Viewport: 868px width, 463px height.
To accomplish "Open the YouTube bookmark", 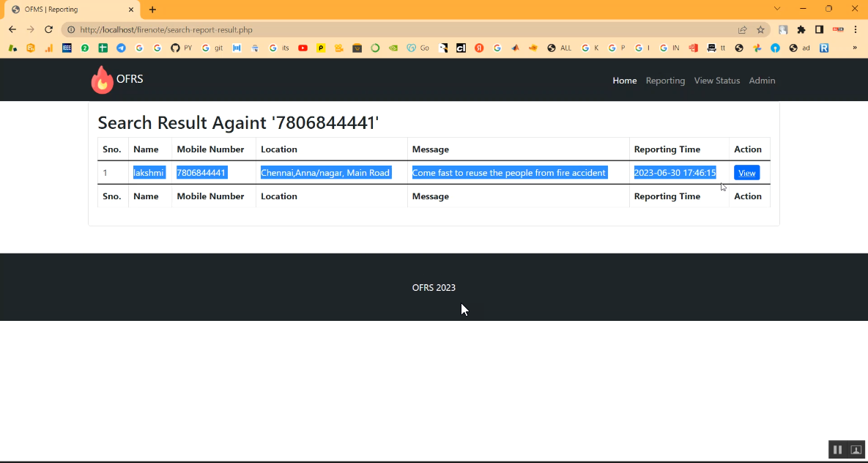I will point(303,48).
